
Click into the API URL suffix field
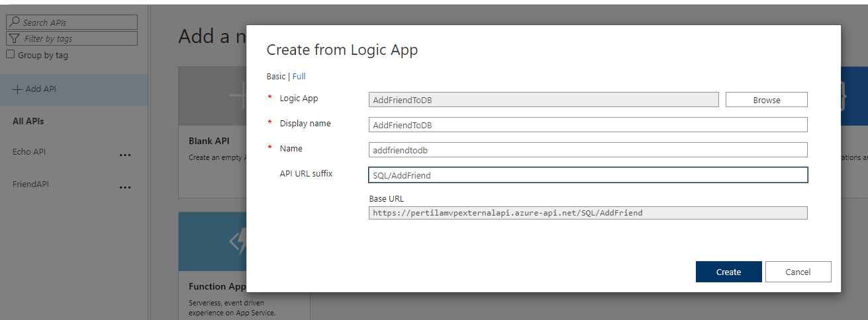tap(587, 175)
